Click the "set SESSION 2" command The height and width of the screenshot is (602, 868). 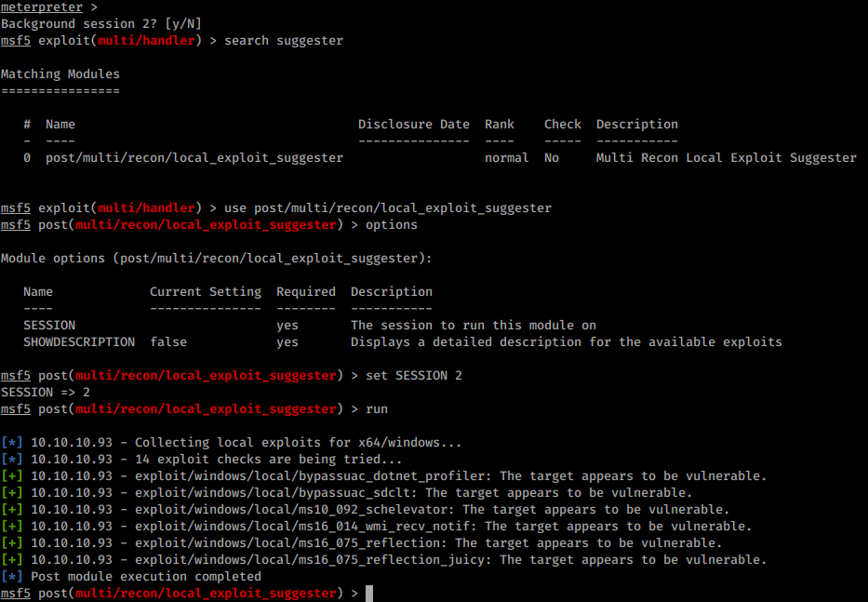click(x=413, y=376)
